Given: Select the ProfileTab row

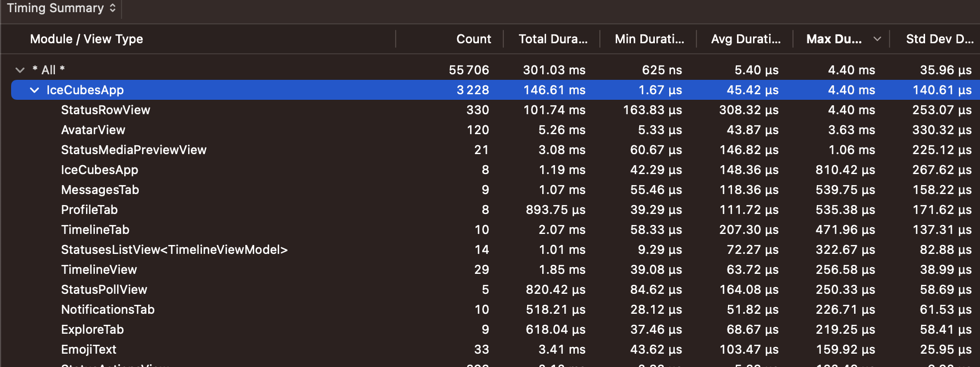Looking at the screenshot, I should tap(495, 210).
